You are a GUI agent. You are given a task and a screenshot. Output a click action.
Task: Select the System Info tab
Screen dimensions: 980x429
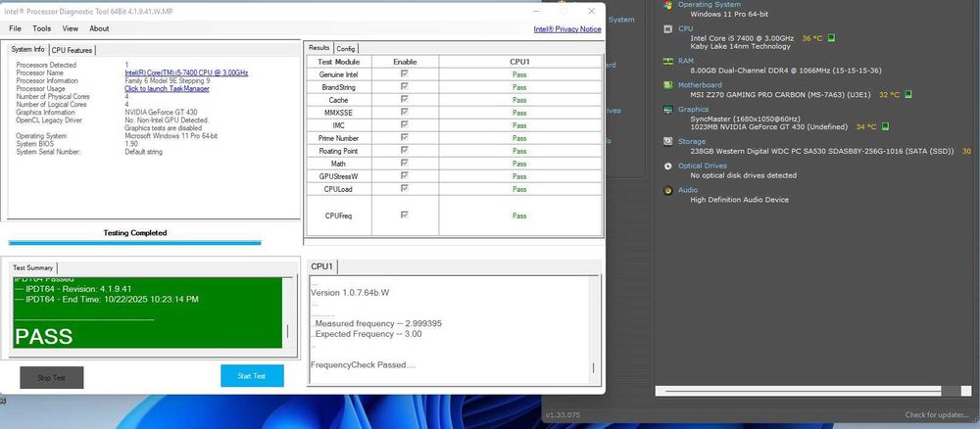[28, 49]
